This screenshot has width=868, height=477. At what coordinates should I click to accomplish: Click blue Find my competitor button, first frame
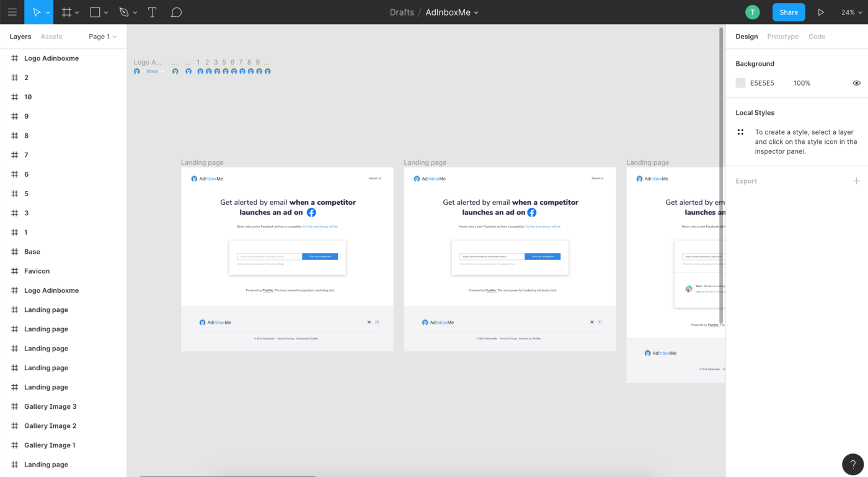tap(320, 256)
